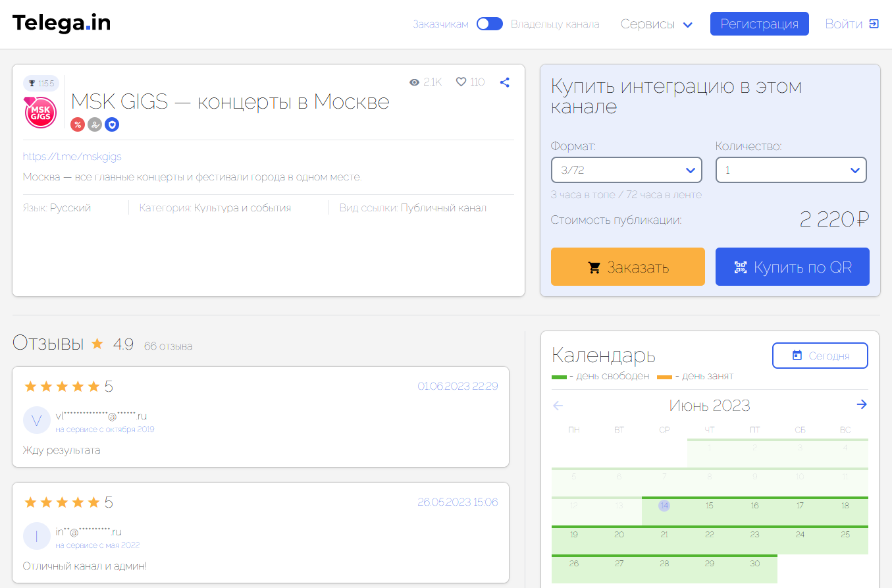Screen dimensions: 892x588
Task: Click the stars on the 26.05.2023 review
Action: pyautogui.click(x=62, y=503)
